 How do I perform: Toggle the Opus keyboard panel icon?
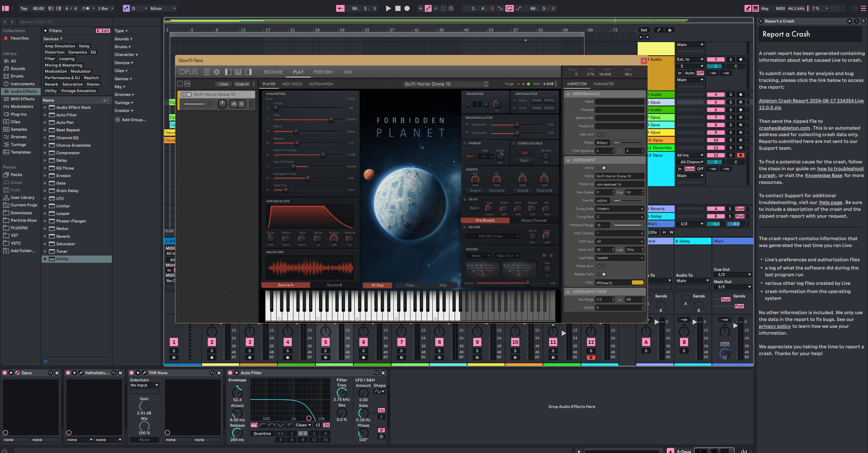[238, 72]
